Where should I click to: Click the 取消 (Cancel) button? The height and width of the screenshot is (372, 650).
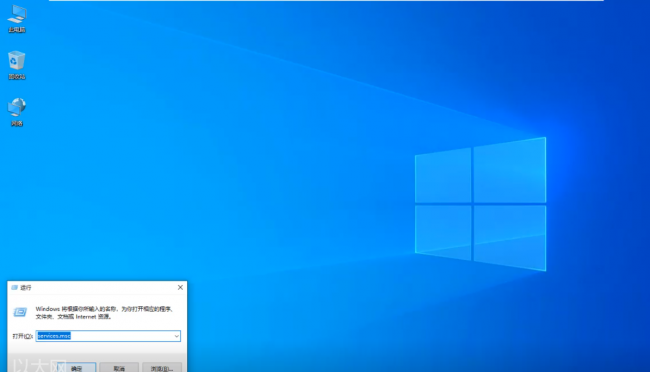tap(119, 368)
